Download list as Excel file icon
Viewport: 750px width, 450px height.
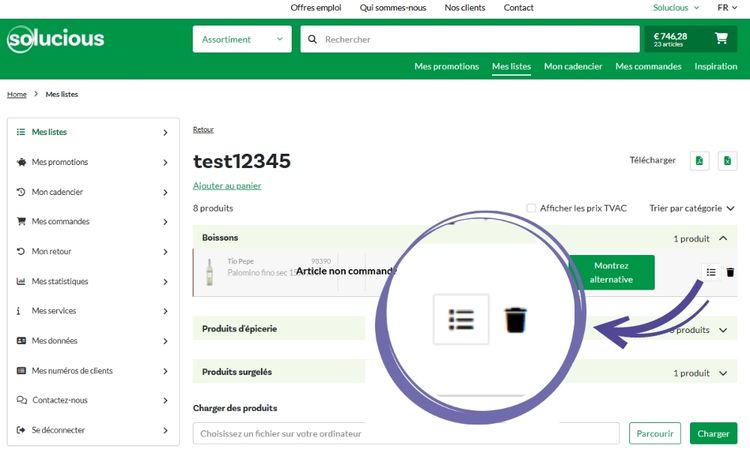[728, 160]
